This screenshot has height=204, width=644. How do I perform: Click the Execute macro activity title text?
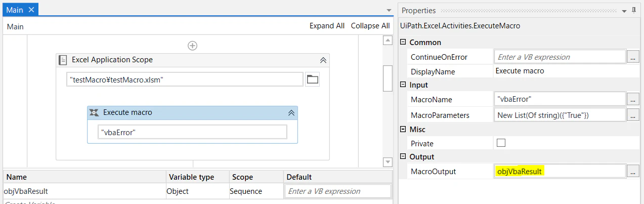[127, 112]
